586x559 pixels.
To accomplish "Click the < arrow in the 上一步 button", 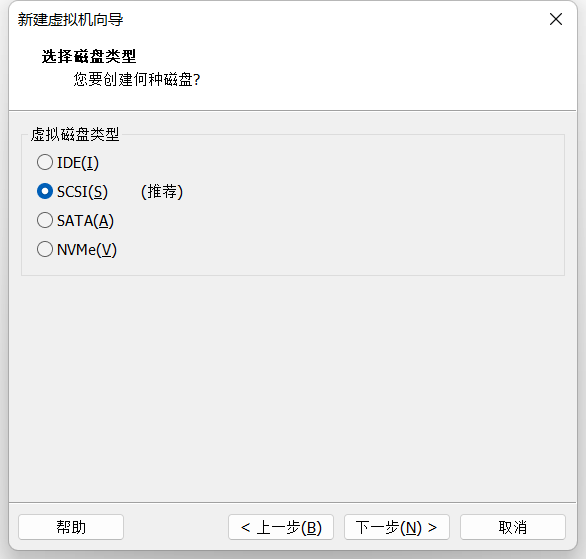I will 246,528.
